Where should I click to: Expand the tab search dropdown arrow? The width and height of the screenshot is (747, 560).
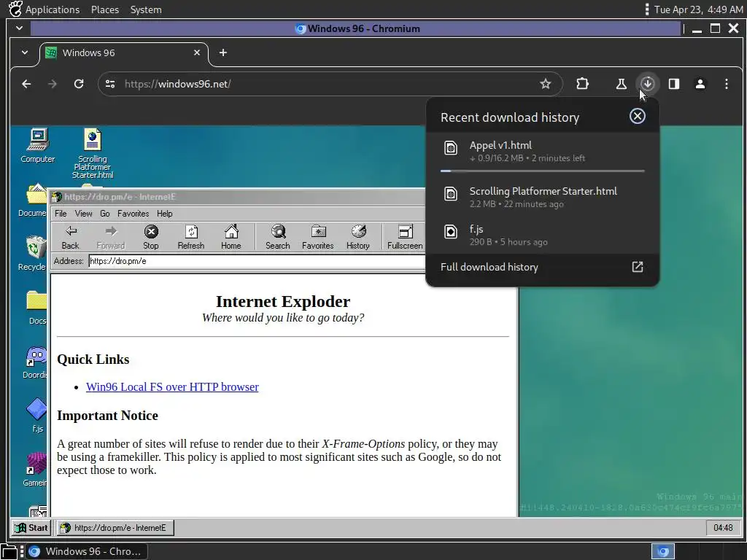click(25, 52)
